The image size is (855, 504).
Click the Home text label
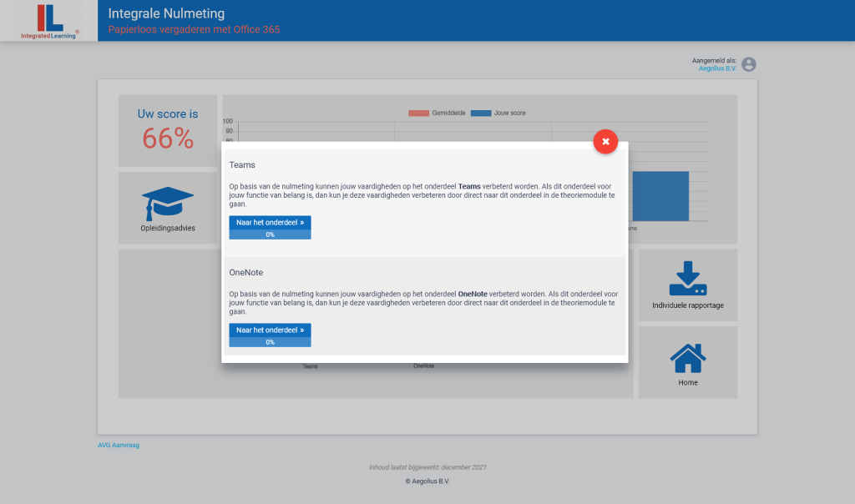coord(688,382)
